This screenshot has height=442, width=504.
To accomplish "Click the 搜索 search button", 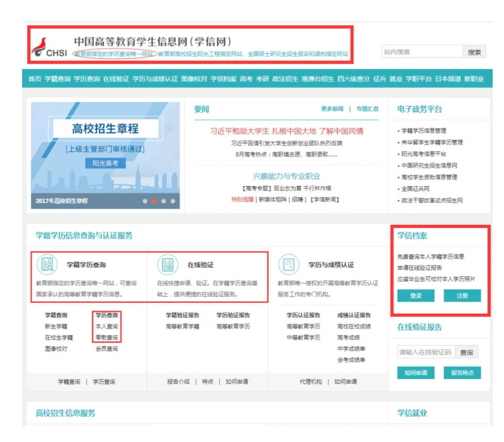I will click(x=474, y=52).
